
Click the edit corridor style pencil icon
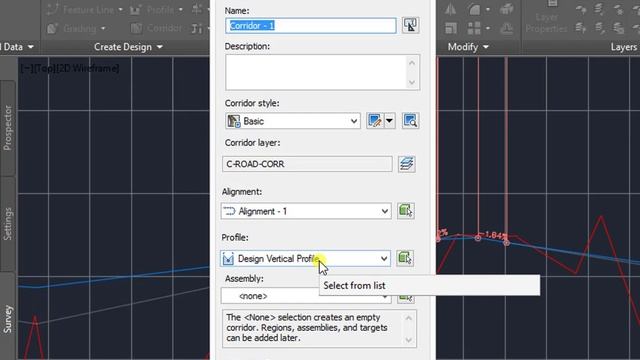[375, 121]
